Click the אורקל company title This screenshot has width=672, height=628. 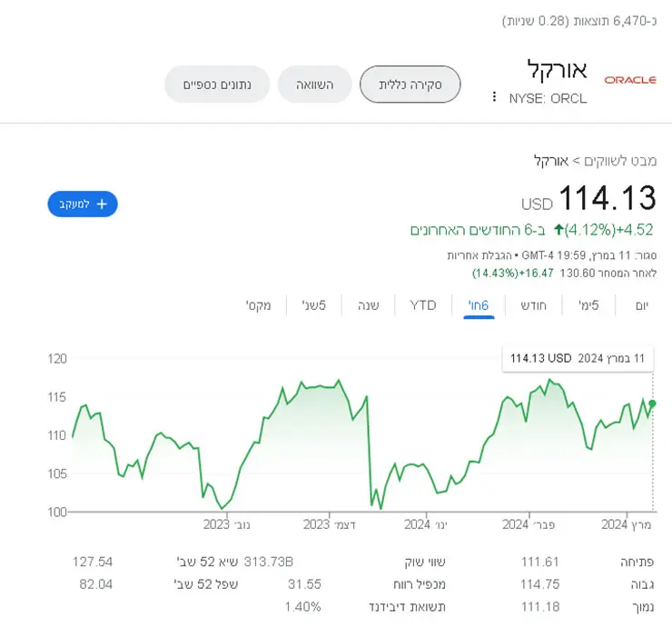pyautogui.click(x=557, y=70)
